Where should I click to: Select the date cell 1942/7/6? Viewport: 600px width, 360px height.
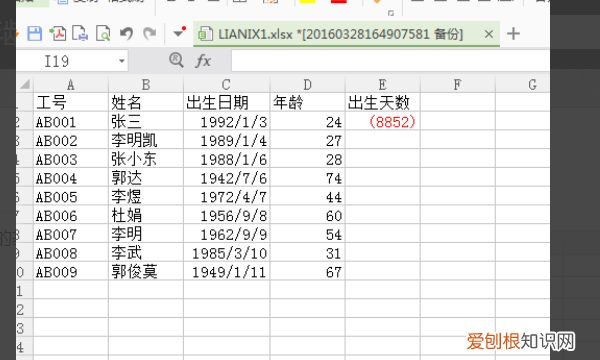227,178
